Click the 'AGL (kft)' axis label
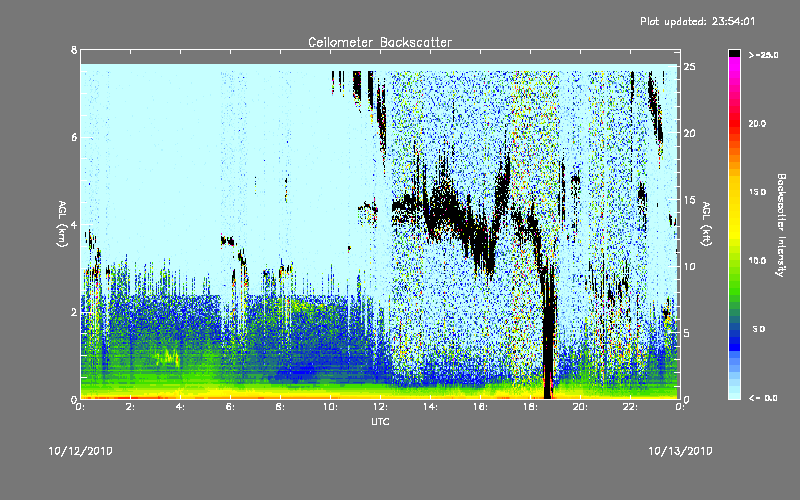The width and height of the screenshot is (800, 500). click(x=706, y=224)
